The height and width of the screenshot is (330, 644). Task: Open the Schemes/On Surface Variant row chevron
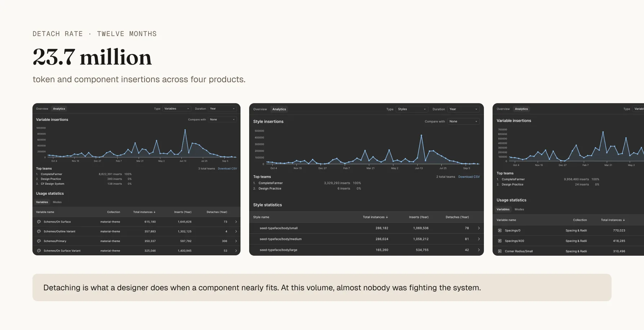click(x=236, y=251)
